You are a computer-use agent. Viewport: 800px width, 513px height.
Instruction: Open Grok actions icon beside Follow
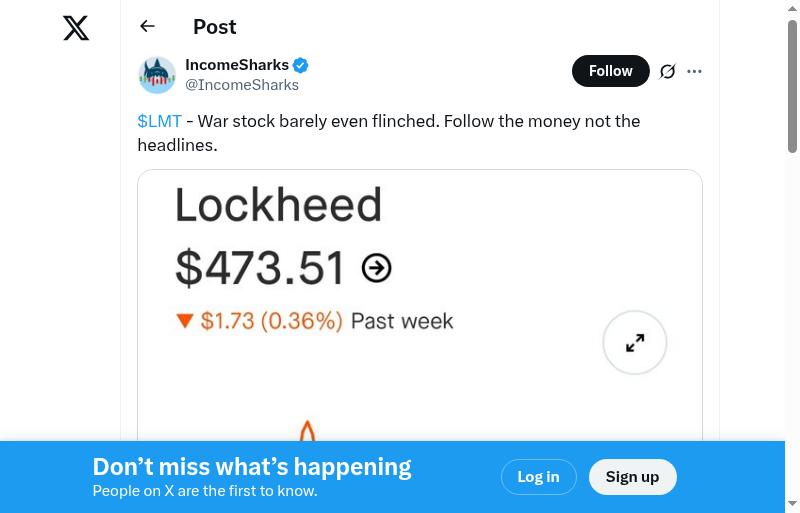click(x=667, y=71)
